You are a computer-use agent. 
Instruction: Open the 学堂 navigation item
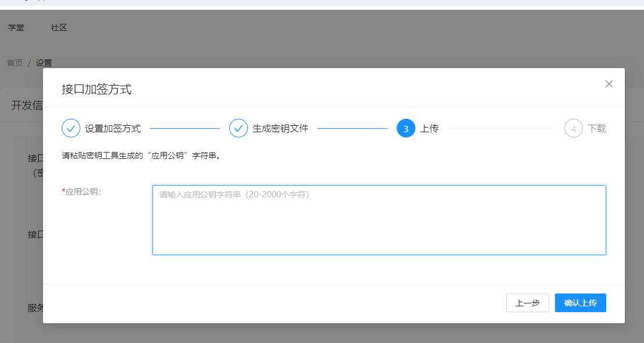pyautogui.click(x=16, y=27)
